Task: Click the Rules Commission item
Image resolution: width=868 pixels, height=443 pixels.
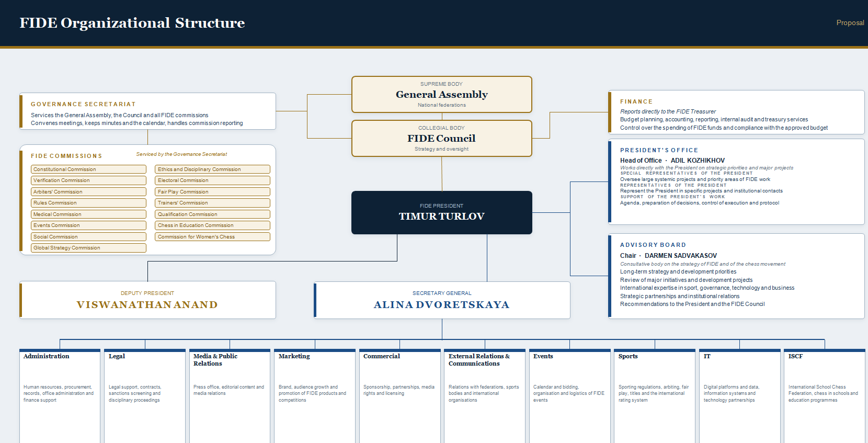Action: [88, 203]
